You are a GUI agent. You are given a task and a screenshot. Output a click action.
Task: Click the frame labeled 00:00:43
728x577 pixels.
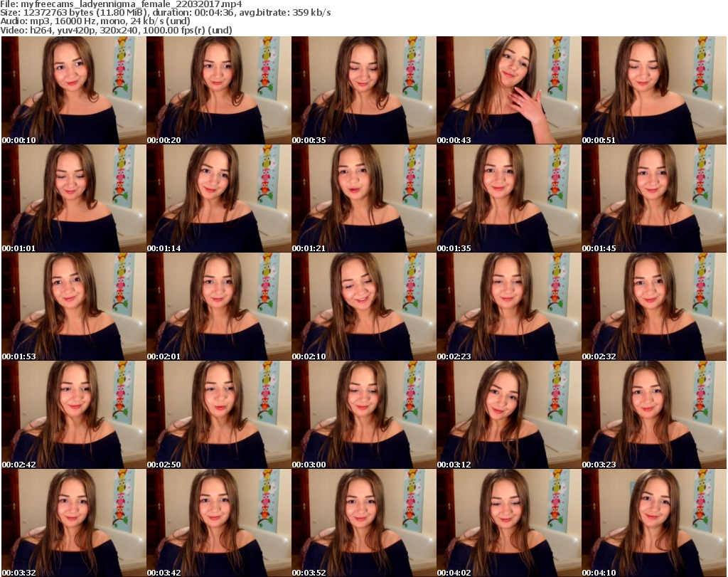pos(509,90)
